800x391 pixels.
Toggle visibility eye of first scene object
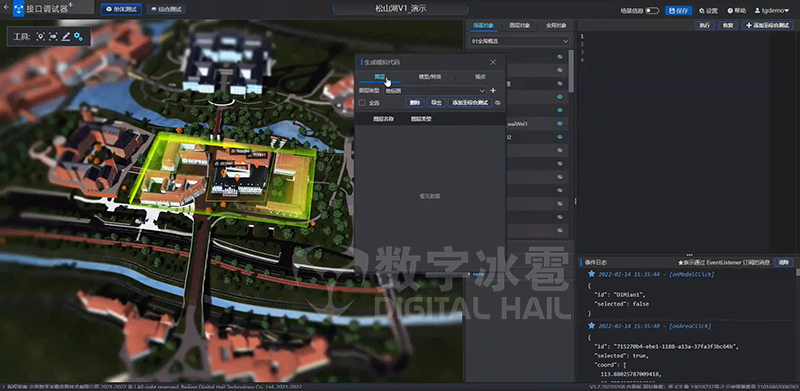pos(560,57)
